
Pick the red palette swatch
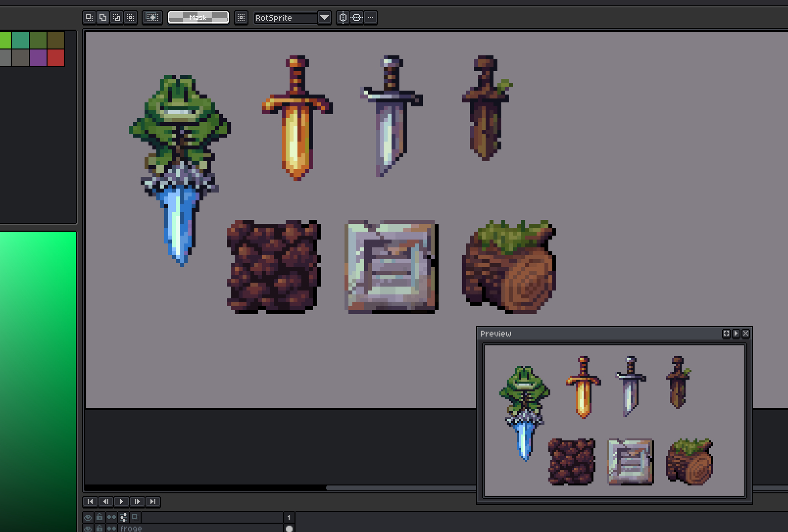pos(56,58)
